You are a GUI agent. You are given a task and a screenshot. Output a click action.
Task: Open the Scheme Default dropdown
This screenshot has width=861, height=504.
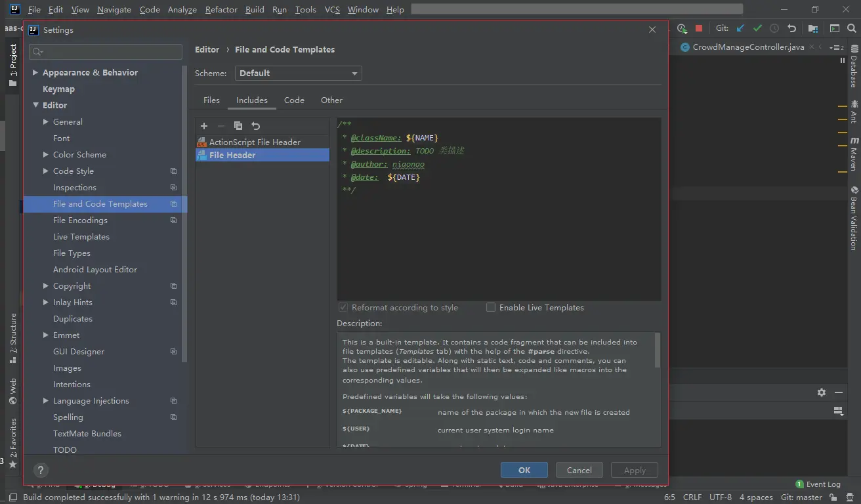[x=299, y=73]
